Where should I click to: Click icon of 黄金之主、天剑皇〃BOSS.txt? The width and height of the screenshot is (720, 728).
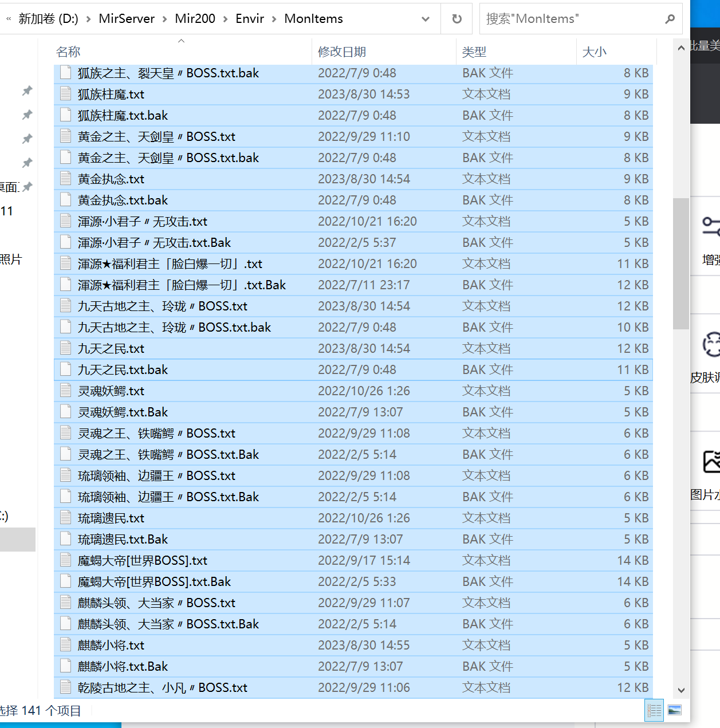66,136
